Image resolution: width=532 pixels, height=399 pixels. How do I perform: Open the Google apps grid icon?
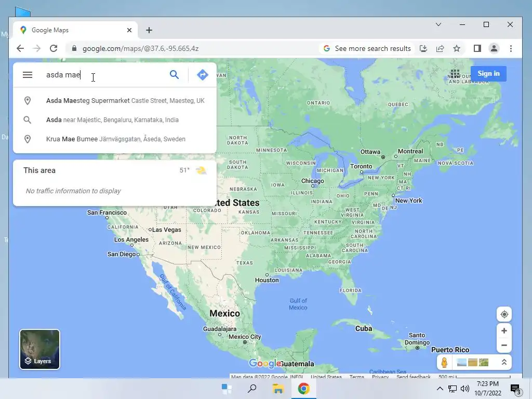pyautogui.click(x=455, y=74)
